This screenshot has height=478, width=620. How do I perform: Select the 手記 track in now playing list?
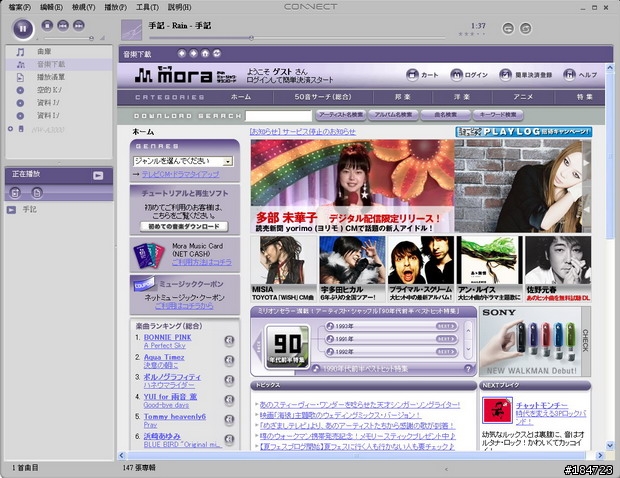tap(59, 210)
